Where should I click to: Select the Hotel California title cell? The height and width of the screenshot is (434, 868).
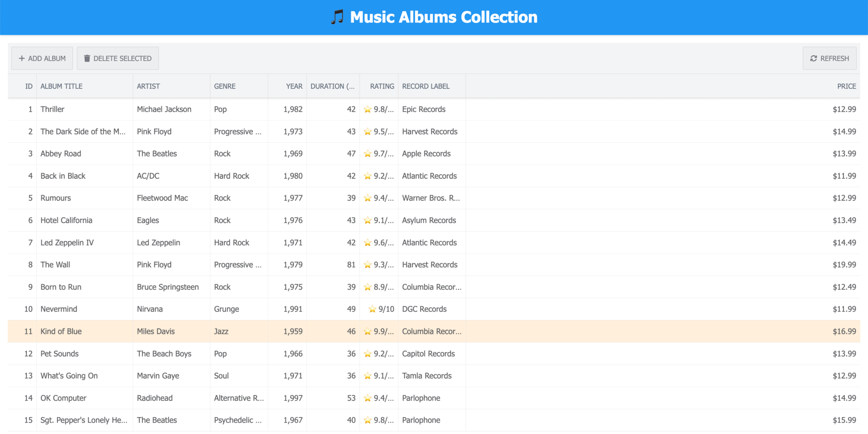click(x=85, y=220)
